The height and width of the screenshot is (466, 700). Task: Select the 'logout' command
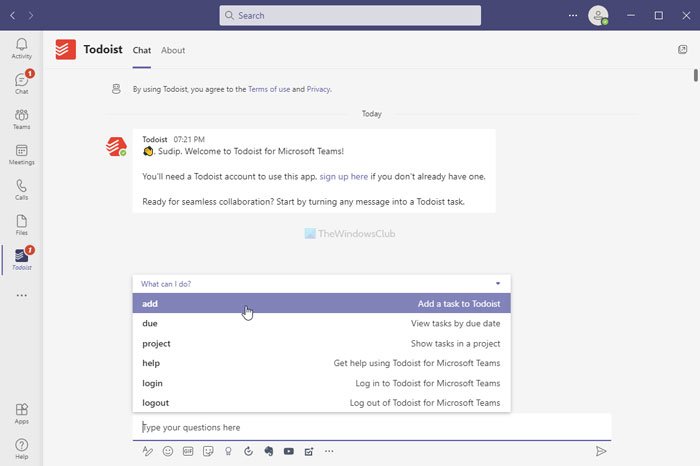tap(321, 403)
